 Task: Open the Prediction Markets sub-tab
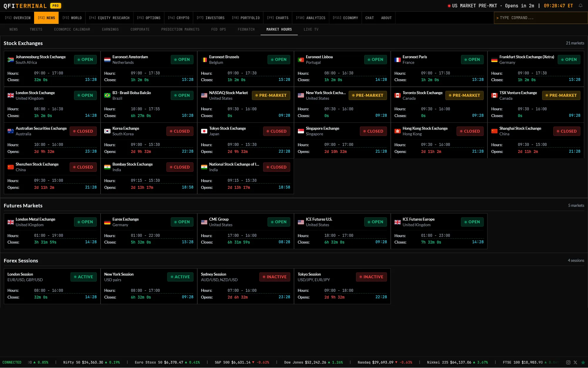point(180,29)
